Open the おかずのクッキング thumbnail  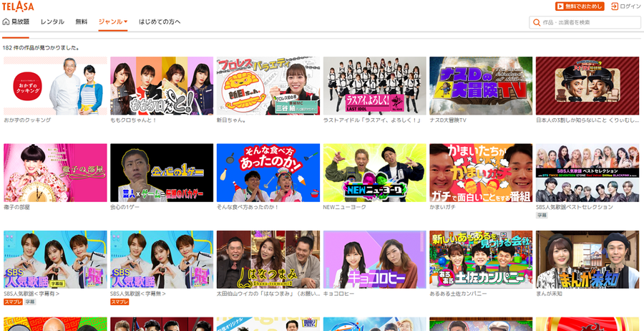tap(55, 86)
